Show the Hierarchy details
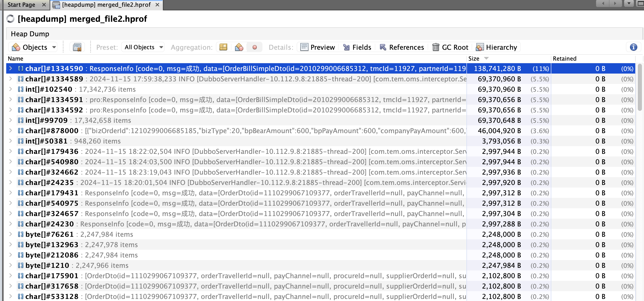The image size is (644, 301). coord(497,47)
